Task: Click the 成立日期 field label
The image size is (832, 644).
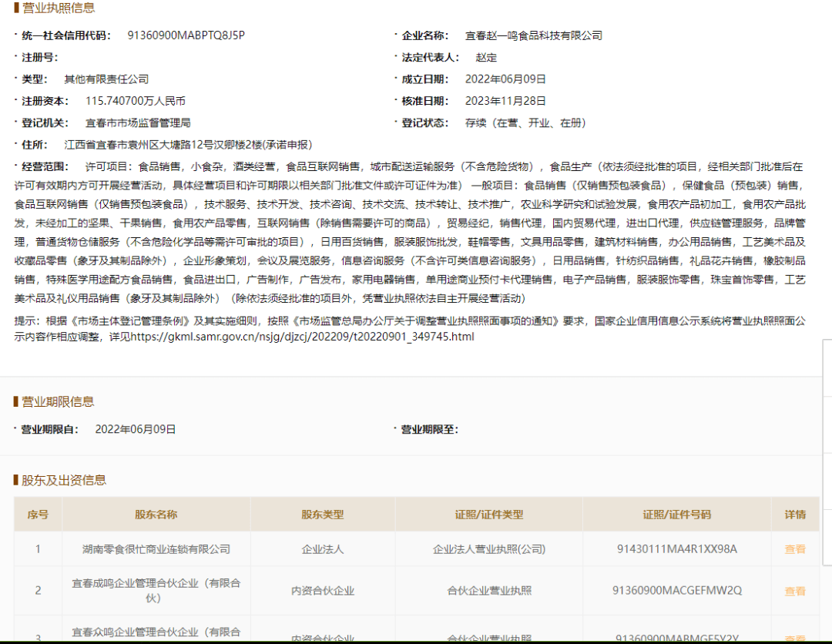Action: point(425,79)
